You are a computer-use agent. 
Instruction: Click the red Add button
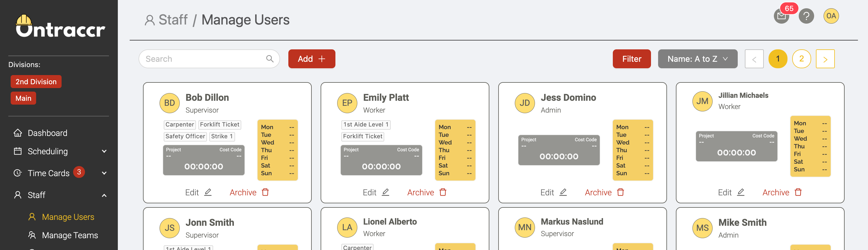coord(312,59)
